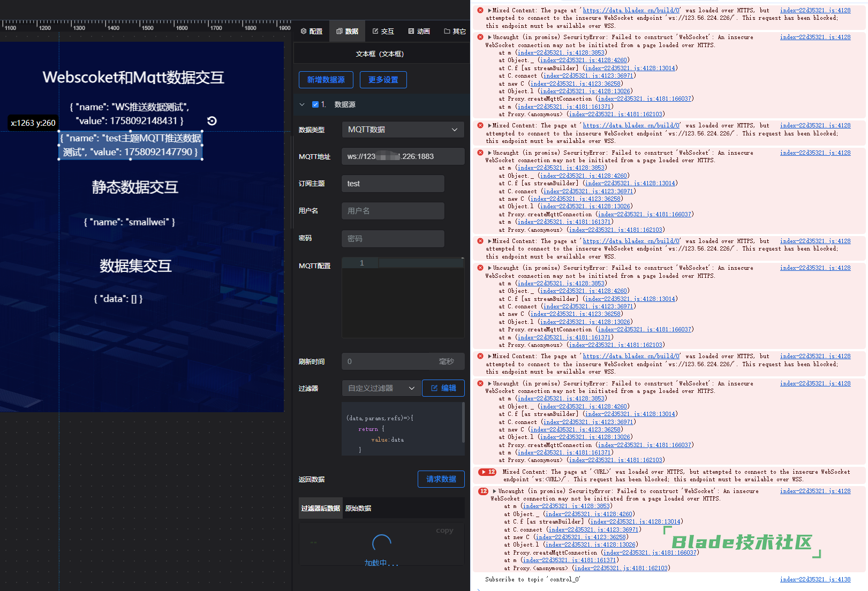
Task: Click the 新增数据源 button
Action: pos(326,80)
